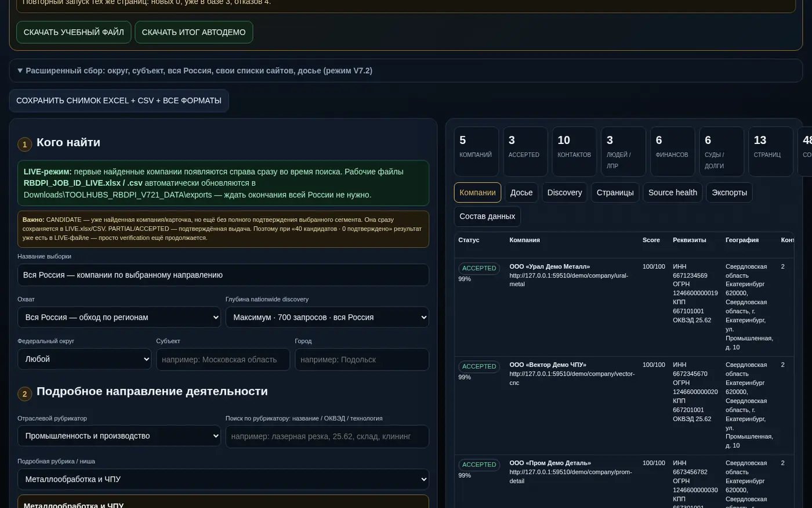Open the Source health tab
Screen dimensions: 812x508
tap(672, 193)
